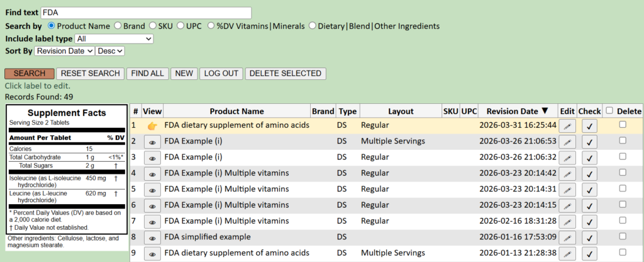Click the pointing hand icon in row 1
This screenshot has width=644, height=262.
[152, 126]
